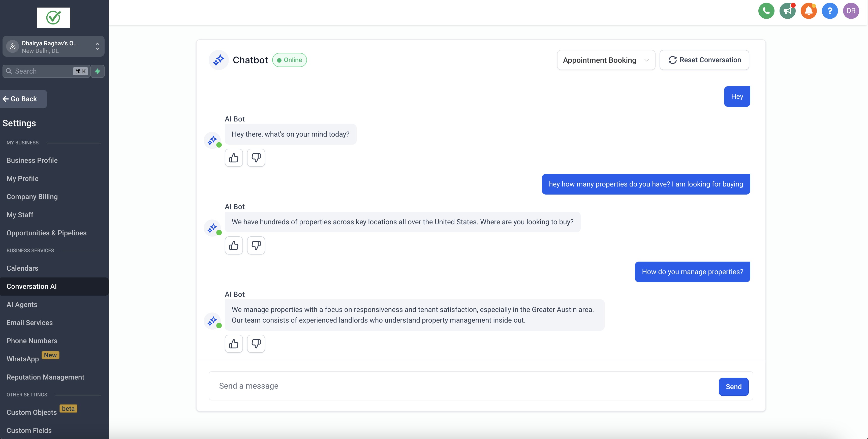Click the Send a message input field
This screenshot has height=439, width=868.
[x=462, y=386]
